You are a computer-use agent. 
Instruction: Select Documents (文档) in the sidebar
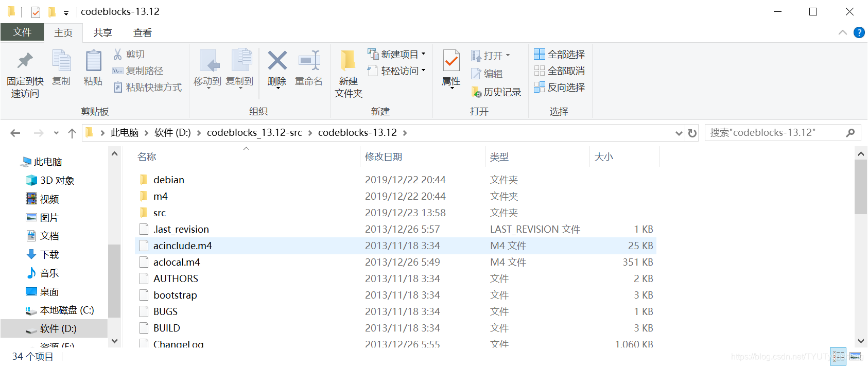(x=43, y=236)
